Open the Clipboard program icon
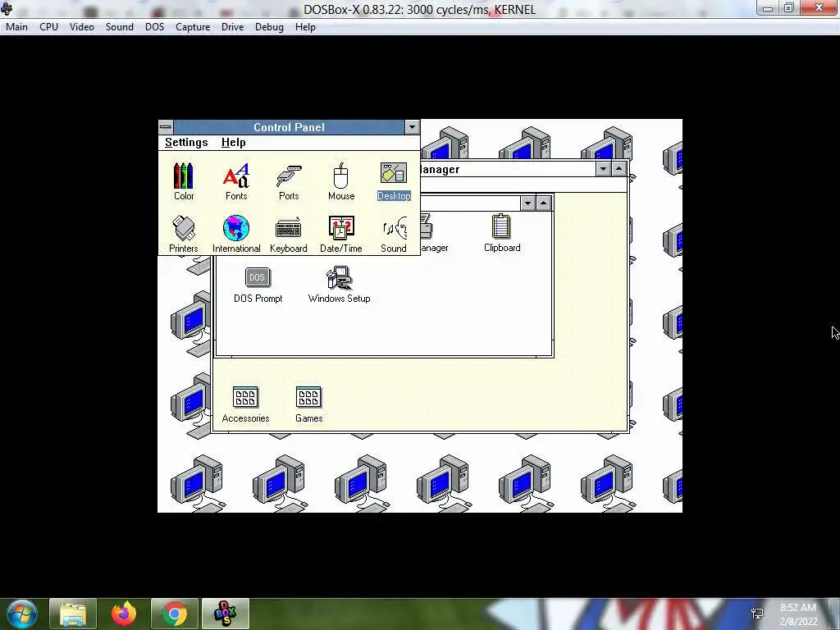Viewport: 840px width, 630px height. pyautogui.click(x=502, y=234)
